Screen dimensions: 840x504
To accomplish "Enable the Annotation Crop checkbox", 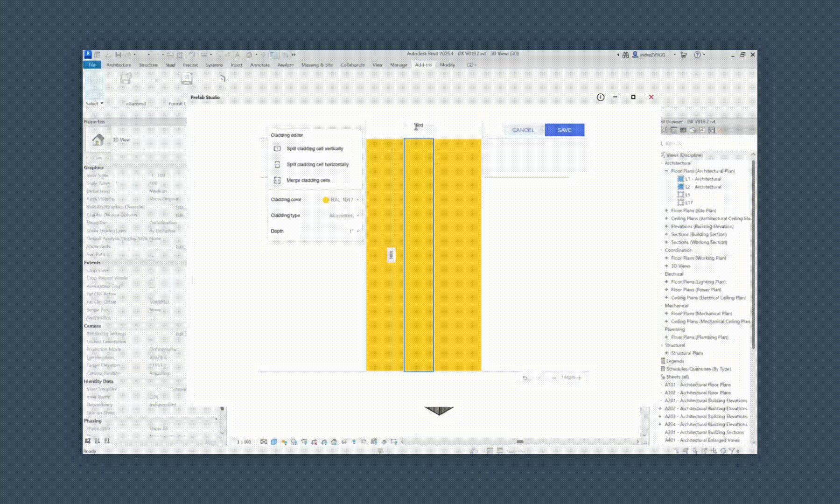I will pyautogui.click(x=154, y=286).
